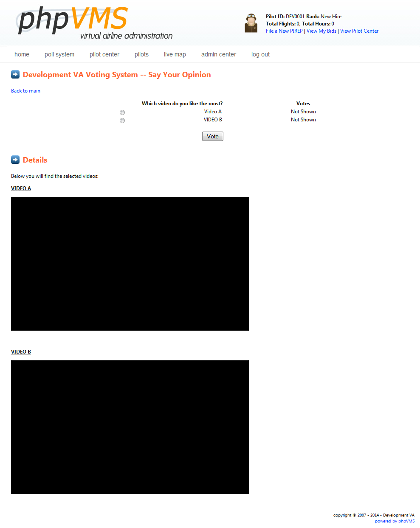Screen dimensions: 420x528
Task: Open View Pilot Center link
Action: point(359,31)
